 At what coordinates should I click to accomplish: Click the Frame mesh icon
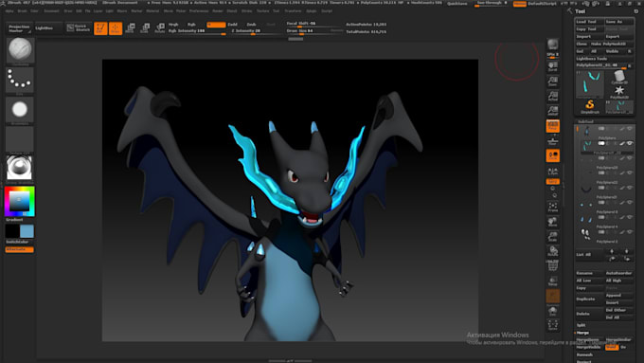click(553, 208)
